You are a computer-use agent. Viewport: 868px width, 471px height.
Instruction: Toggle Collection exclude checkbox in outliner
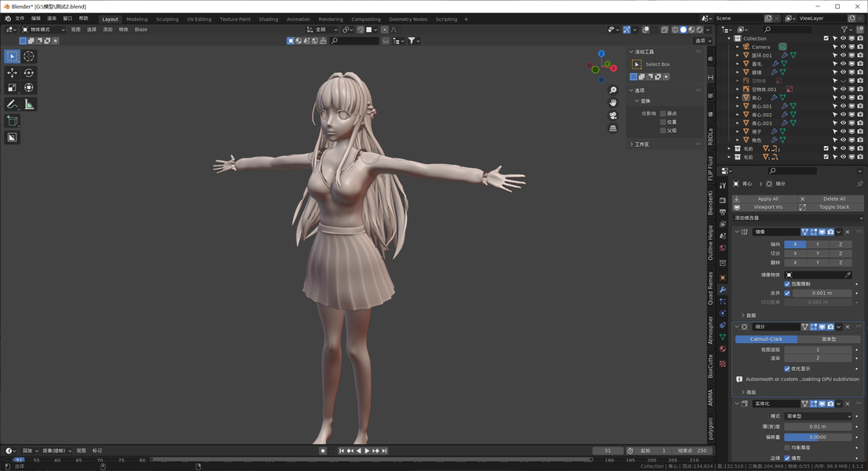826,38
